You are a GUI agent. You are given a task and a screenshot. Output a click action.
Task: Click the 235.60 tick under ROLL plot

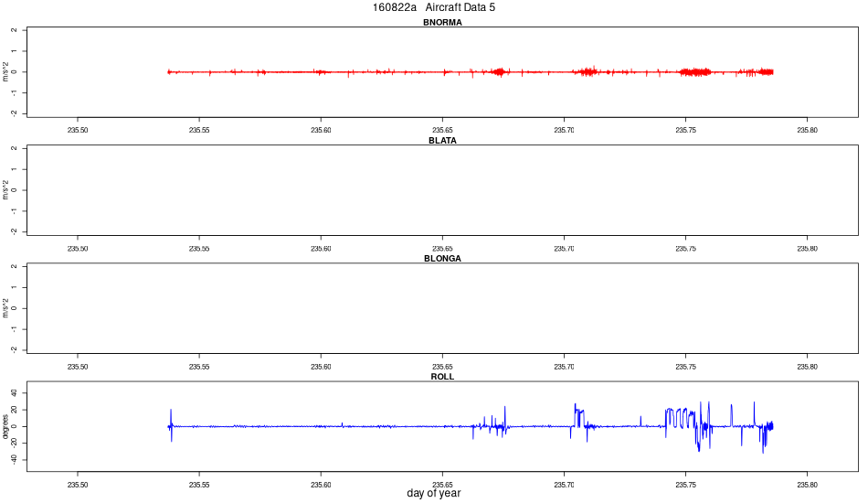[x=321, y=485]
